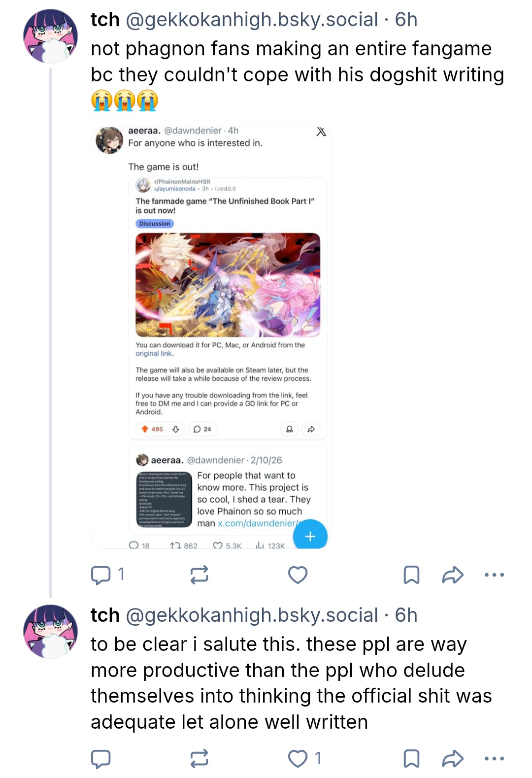The width and height of the screenshot is (532, 778).
Task: Share the first post via arrow icon
Action: (453, 575)
